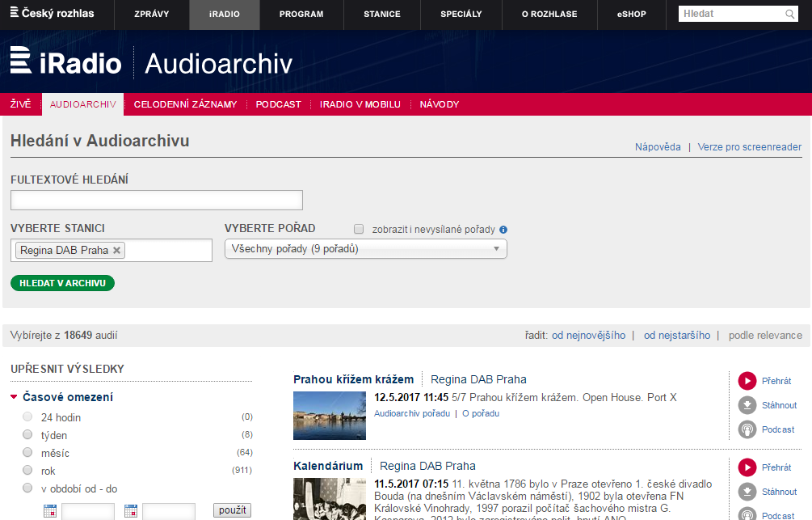The image size is (812, 520).
Task: Enable zobrazit i nevysílané pořady checkbox
Action: click(359, 229)
